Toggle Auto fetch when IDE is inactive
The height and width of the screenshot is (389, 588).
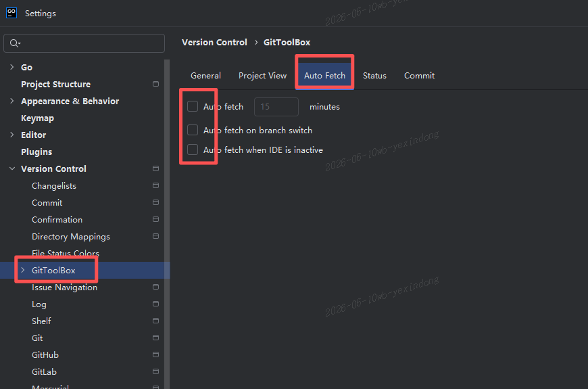193,150
